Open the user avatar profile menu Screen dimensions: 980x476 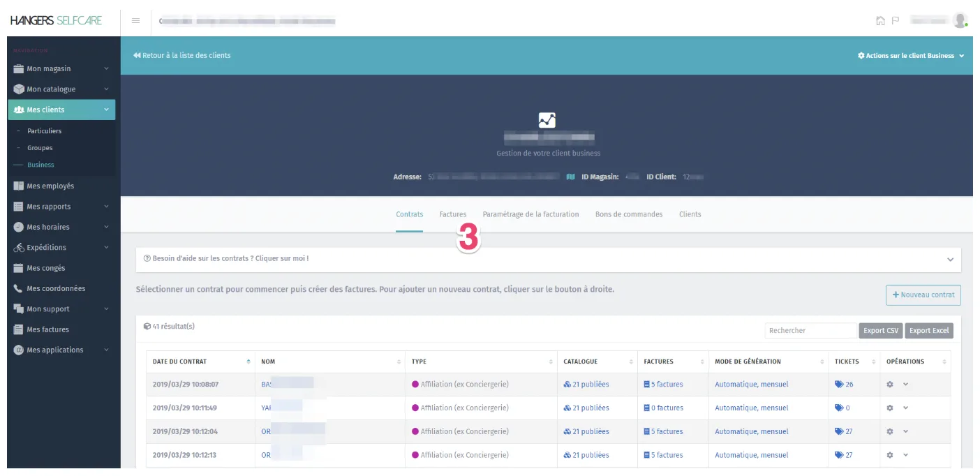pos(960,20)
